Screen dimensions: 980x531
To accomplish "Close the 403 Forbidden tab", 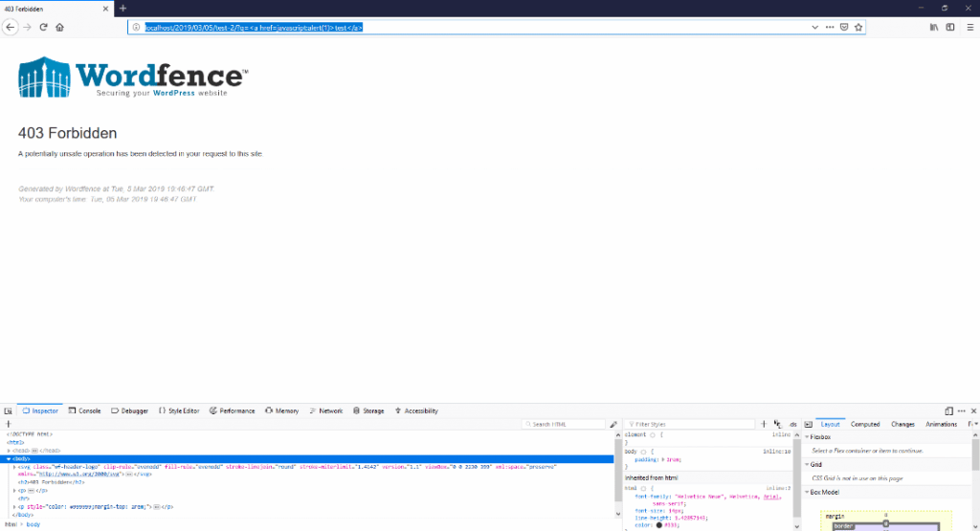I will click(x=105, y=9).
